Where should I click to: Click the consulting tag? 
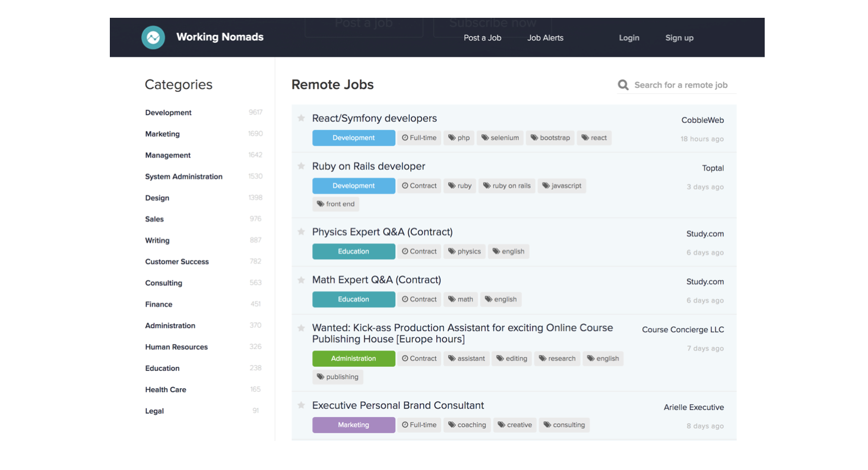click(564, 425)
